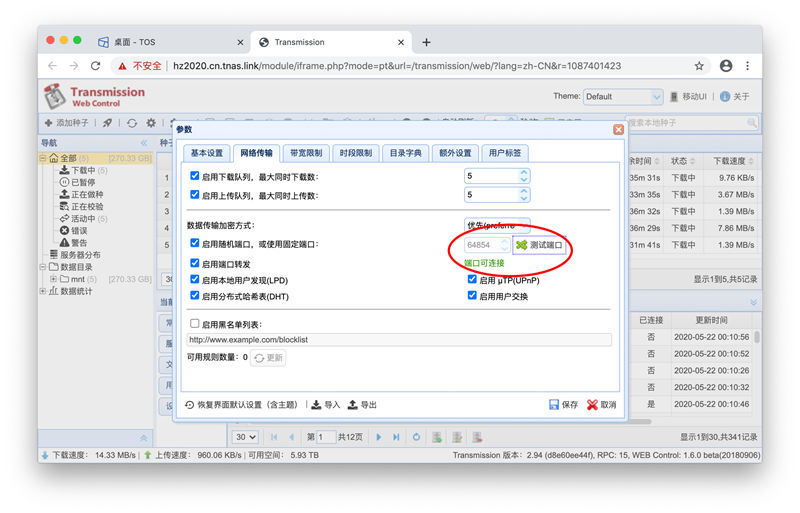Screen dimensions: 800x513
Task: Toggle 启用下载队列 checkbox
Action: click(194, 176)
